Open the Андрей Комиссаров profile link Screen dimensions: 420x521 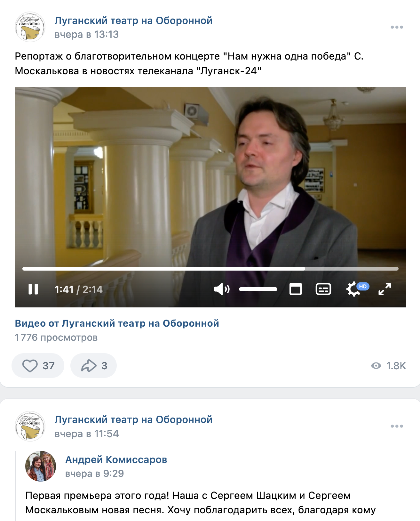coord(116,460)
